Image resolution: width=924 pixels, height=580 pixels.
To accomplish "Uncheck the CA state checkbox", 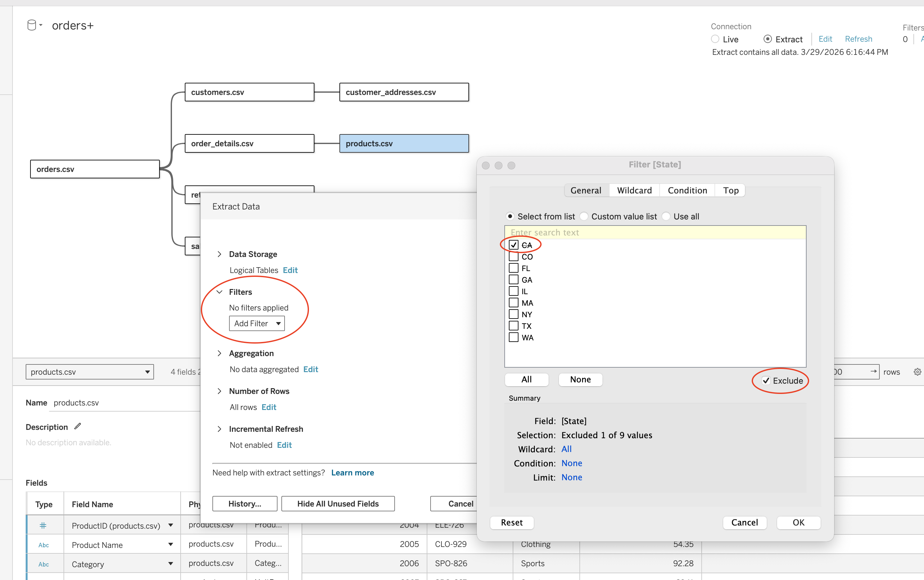I will [514, 245].
